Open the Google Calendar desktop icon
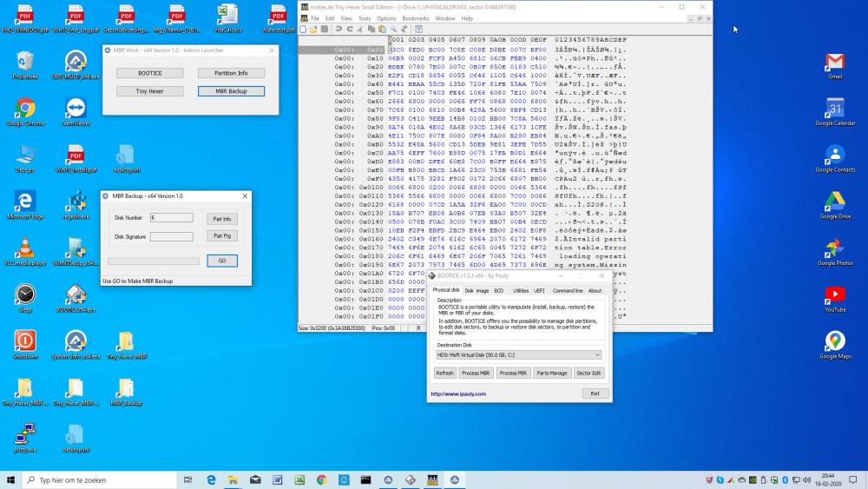The width and height of the screenshot is (868, 489). coord(835,109)
